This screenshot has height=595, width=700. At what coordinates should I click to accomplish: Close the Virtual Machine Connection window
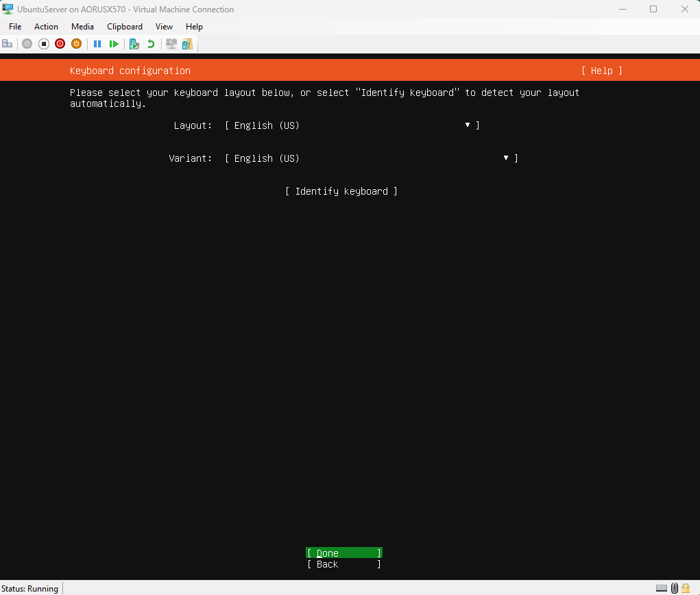click(684, 9)
